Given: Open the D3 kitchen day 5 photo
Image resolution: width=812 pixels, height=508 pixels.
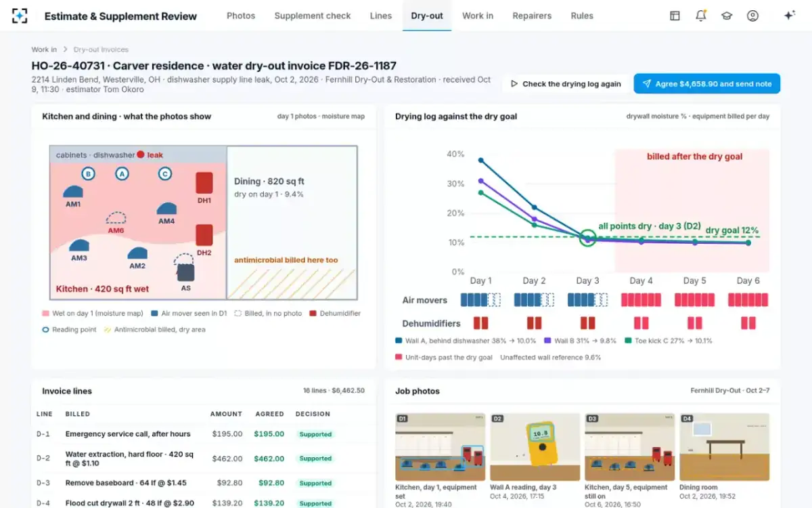Looking at the screenshot, I should [x=629, y=447].
